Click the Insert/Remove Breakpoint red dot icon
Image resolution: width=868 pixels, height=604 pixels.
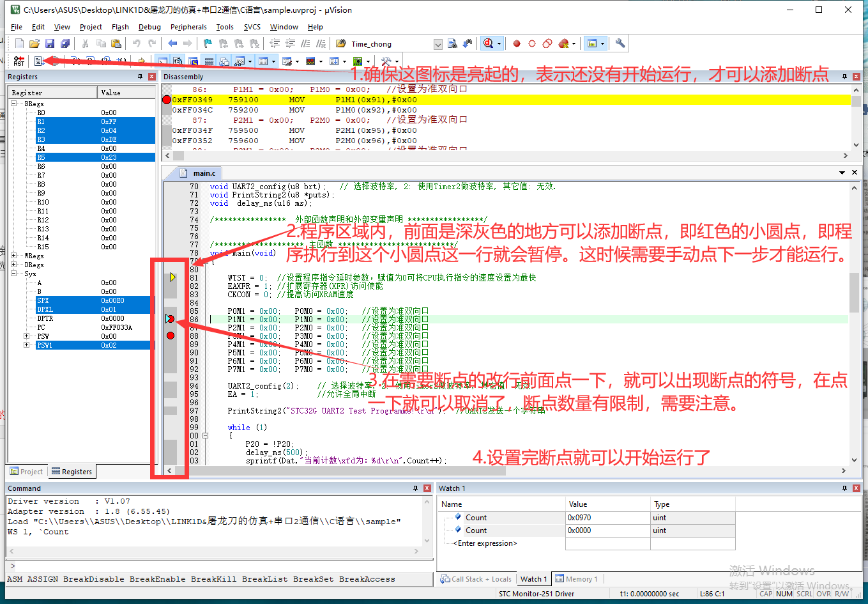(x=517, y=43)
